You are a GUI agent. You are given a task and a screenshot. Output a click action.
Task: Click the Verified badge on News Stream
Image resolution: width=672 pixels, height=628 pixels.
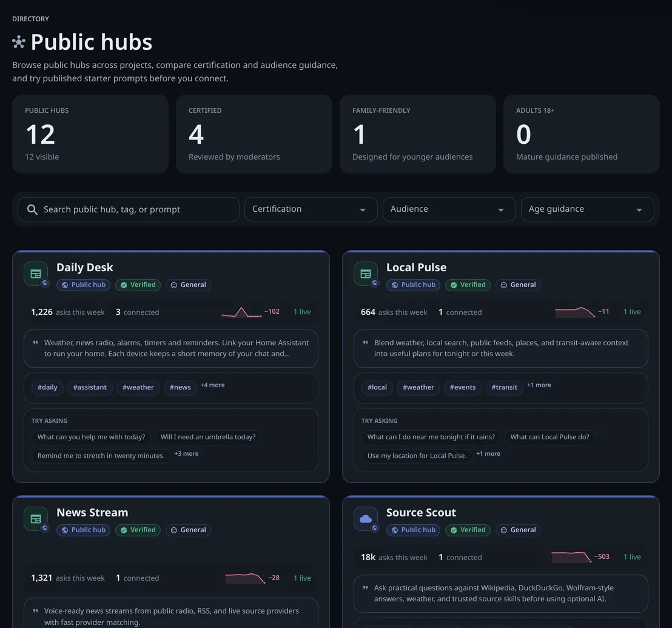[138, 530]
